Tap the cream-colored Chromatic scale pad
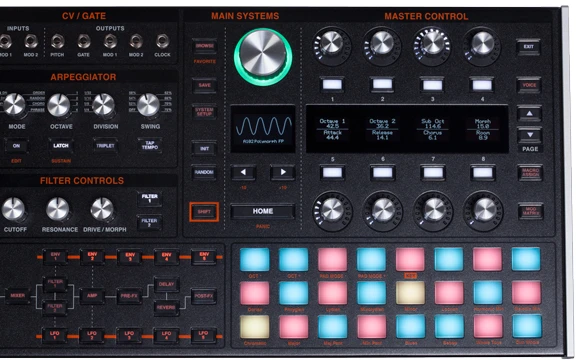The width and height of the screenshot is (576, 360). [254, 327]
